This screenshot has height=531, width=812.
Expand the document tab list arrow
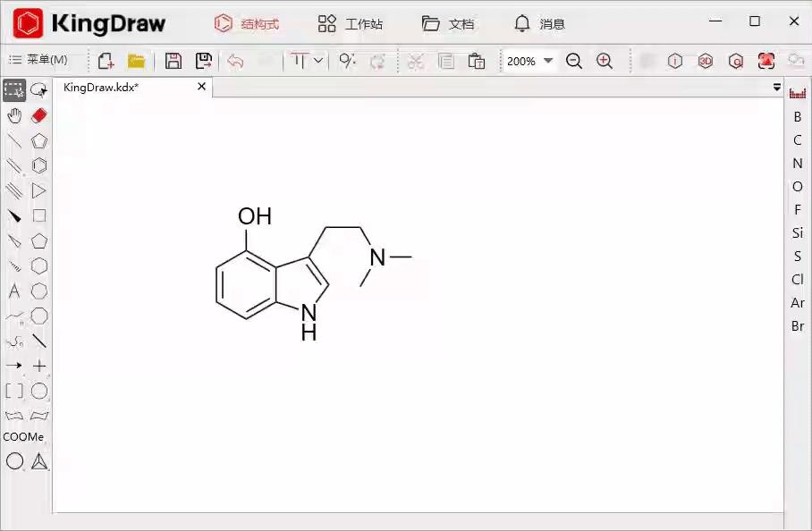point(777,87)
